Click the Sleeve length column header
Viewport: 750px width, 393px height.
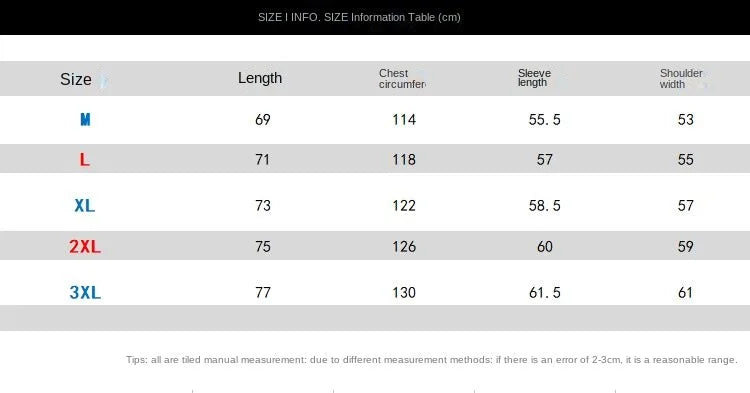534,77
